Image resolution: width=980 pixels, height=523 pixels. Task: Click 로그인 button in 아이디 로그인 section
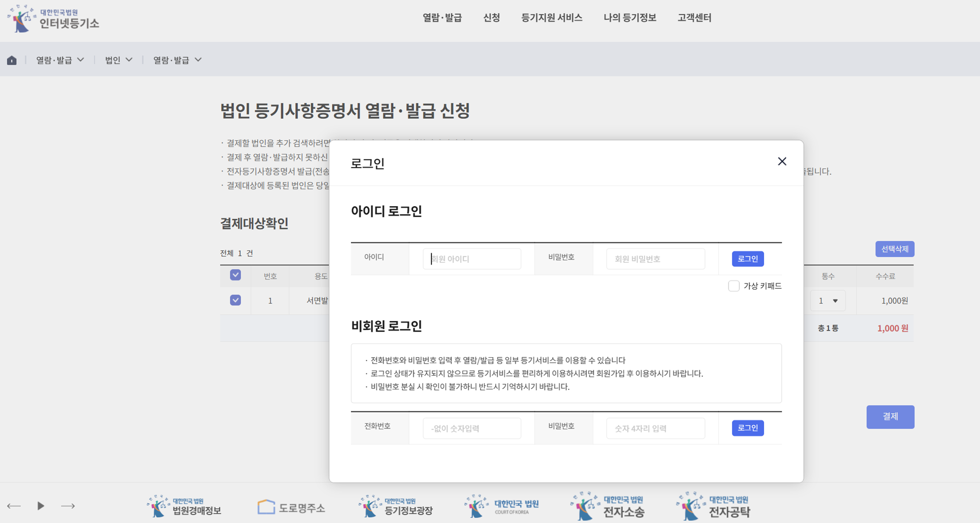click(747, 259)
